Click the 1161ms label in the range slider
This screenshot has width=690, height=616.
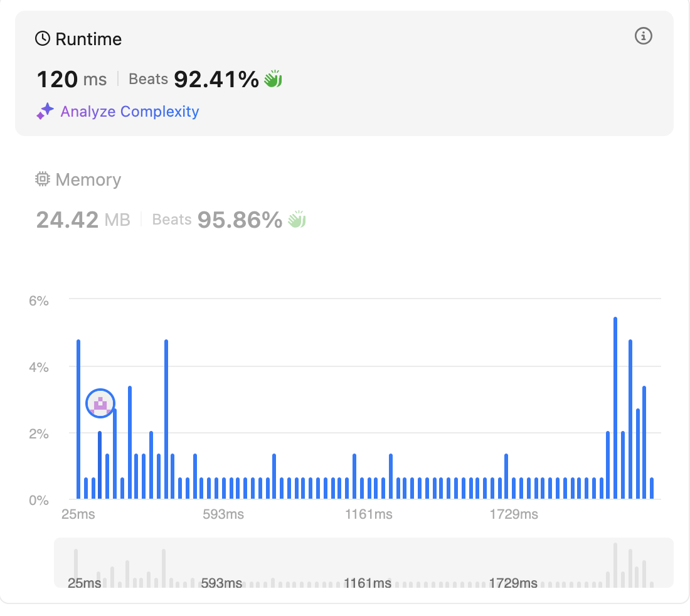[x=368, y=583]
